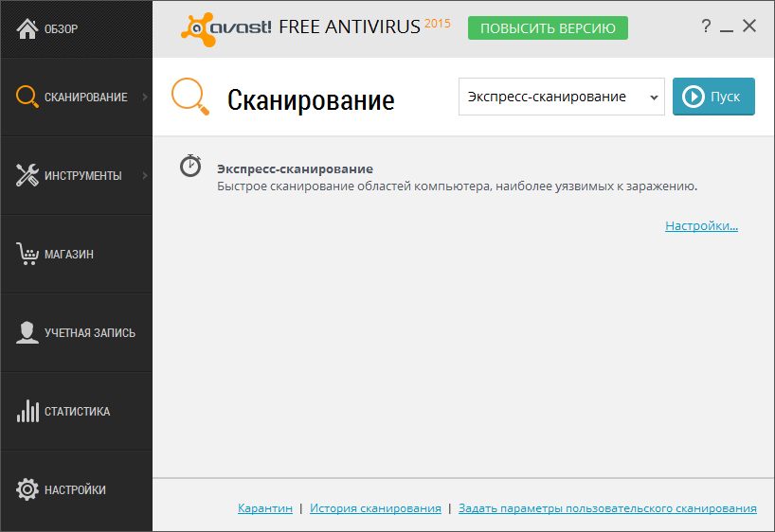The image size is (775, 532).
Task: Go to Магазин section
Action: click(77, 255)
